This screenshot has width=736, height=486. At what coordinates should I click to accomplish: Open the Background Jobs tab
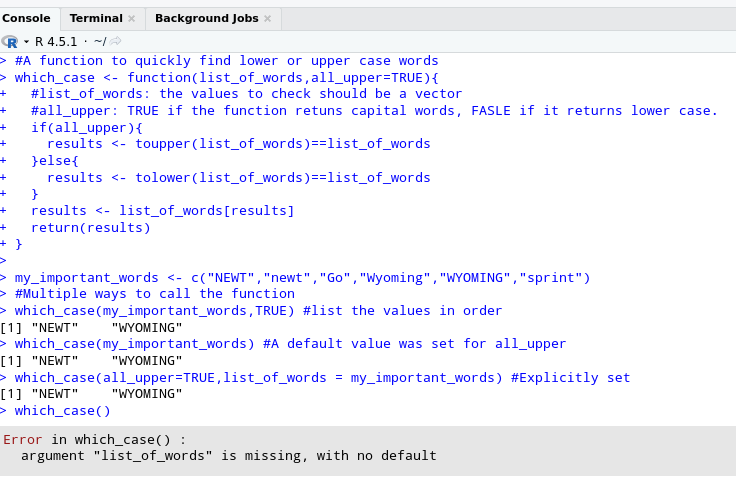(x=206, y=18)
